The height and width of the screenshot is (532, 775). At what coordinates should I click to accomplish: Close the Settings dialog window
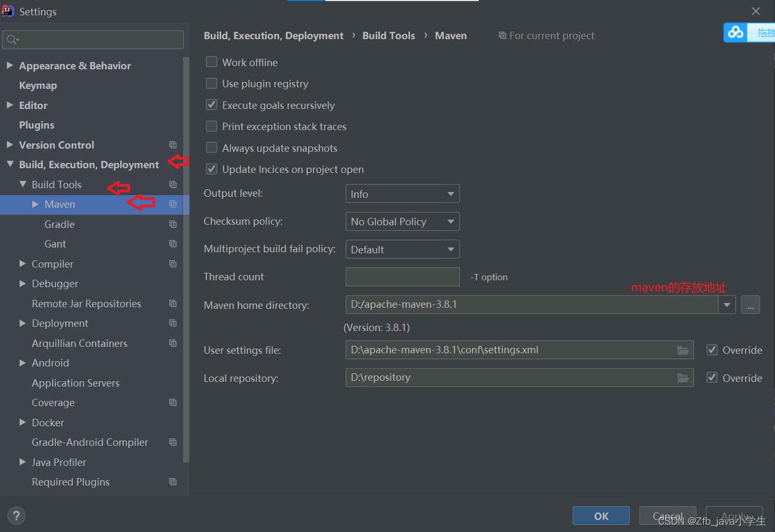point(756,11)
